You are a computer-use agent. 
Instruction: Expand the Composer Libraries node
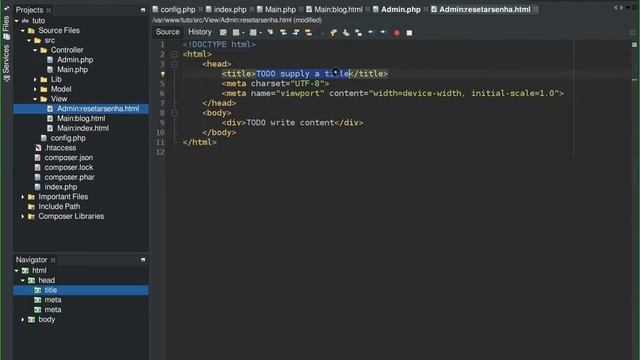(x=23, y=216)
